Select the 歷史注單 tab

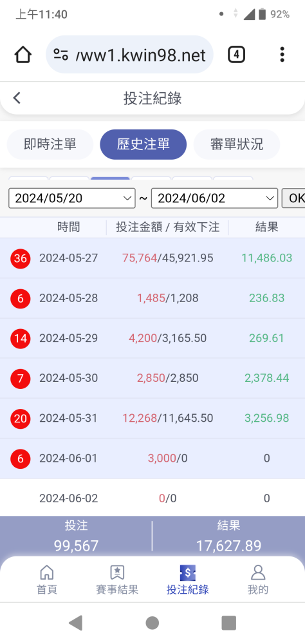tap(143, 144)
